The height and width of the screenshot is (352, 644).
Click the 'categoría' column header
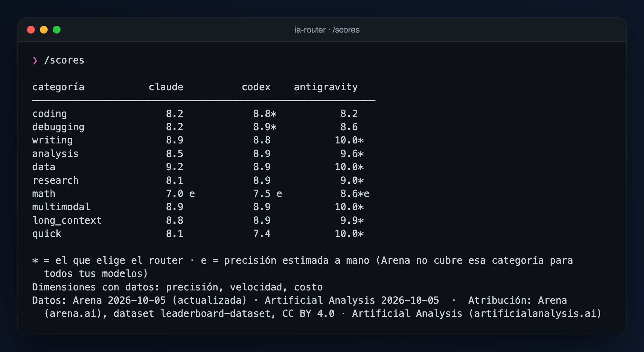tap(58, 87)
